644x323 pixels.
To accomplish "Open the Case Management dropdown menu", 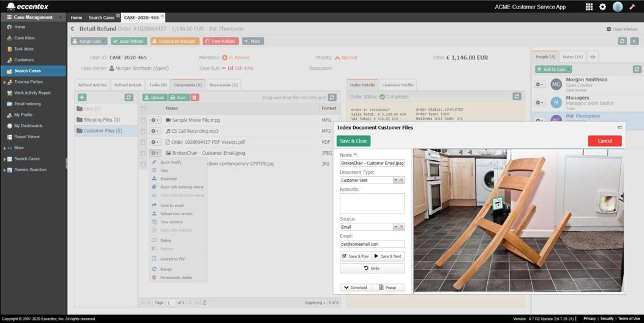I will point(33,17).
